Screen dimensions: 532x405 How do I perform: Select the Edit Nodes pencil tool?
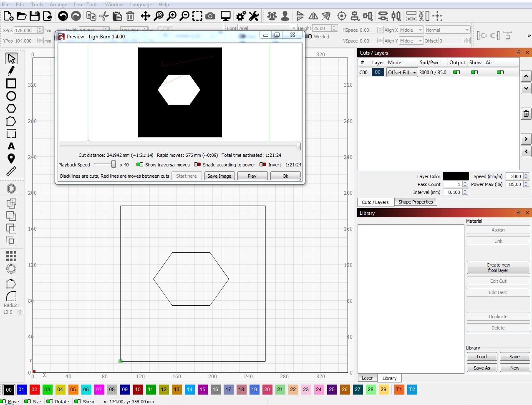point(11,71)
